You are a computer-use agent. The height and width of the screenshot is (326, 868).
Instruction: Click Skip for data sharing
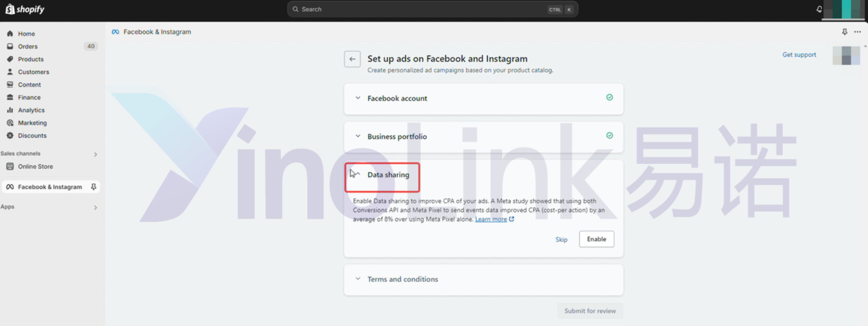pyautogui.click(x=561, y=239)
